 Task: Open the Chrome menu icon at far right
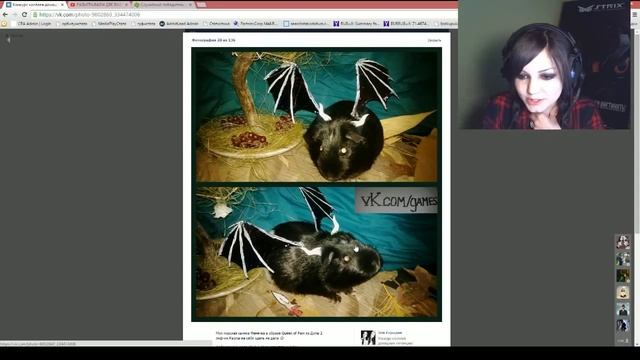pyautogui.click(x=635, y=14)
